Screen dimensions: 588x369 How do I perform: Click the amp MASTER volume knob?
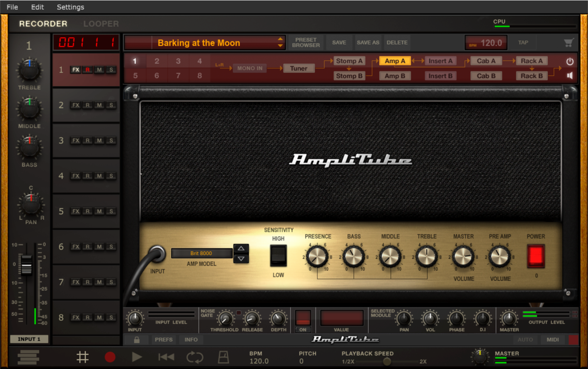tap(463, 256)
